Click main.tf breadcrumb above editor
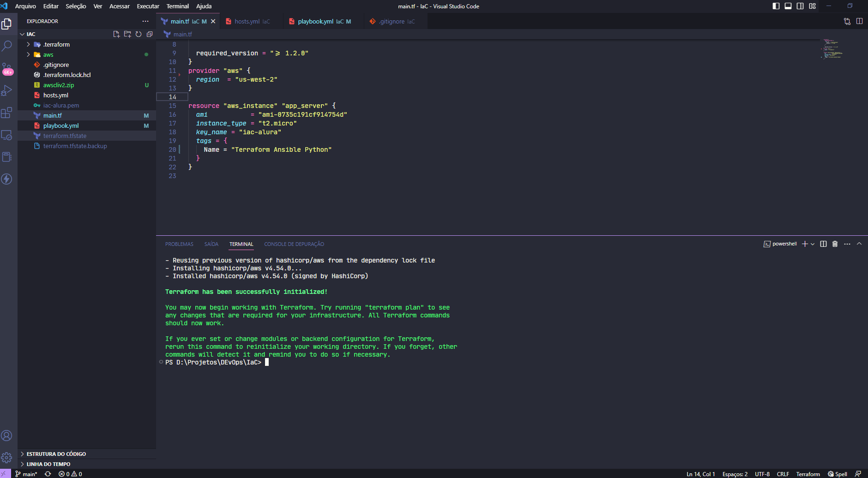The height and width of the screenshot is (478, 868). pos(178,34)
